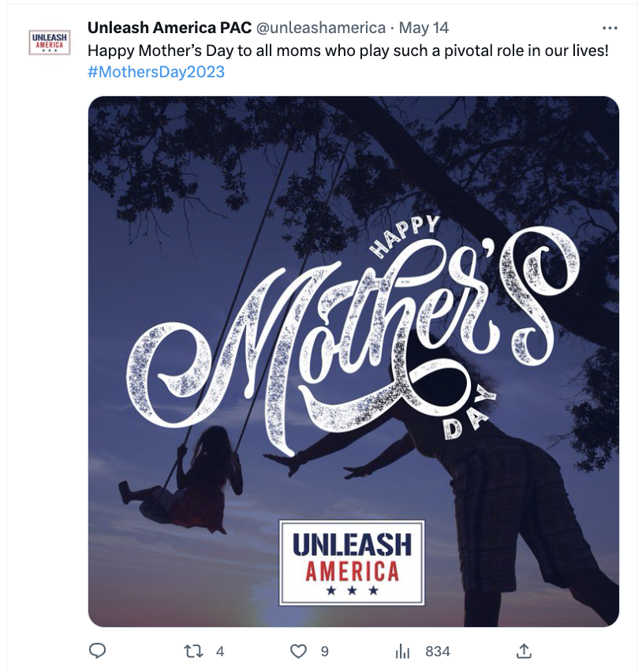Visit the @unleashamerica handle
This screenshot has height=672, width=642.
pyautogui.click(x=320, y=28)
